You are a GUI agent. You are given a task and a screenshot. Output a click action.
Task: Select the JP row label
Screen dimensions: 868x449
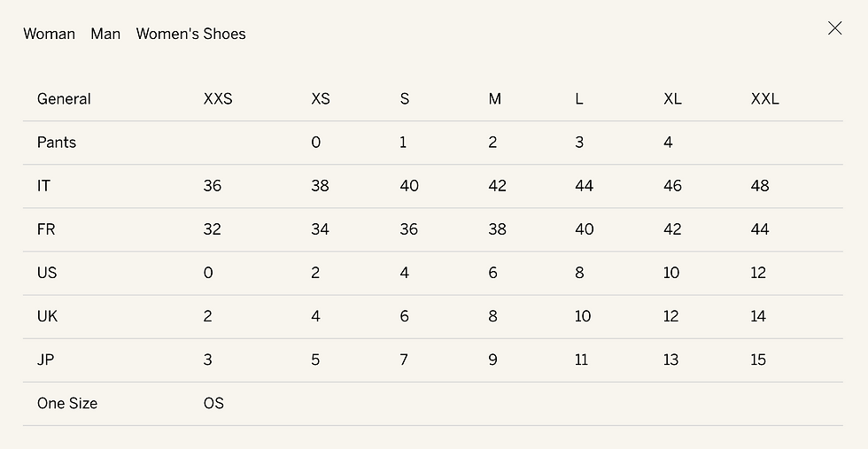coord(46,360)
